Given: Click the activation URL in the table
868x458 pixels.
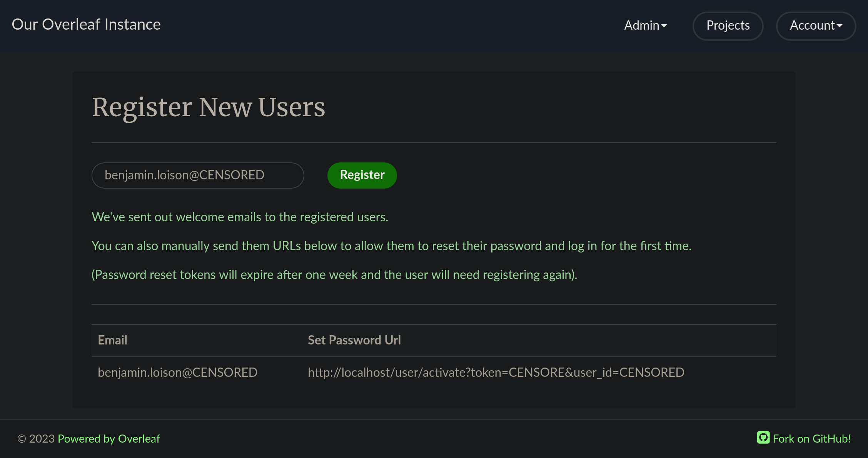Looking at the screenshot, I should 496,373.
